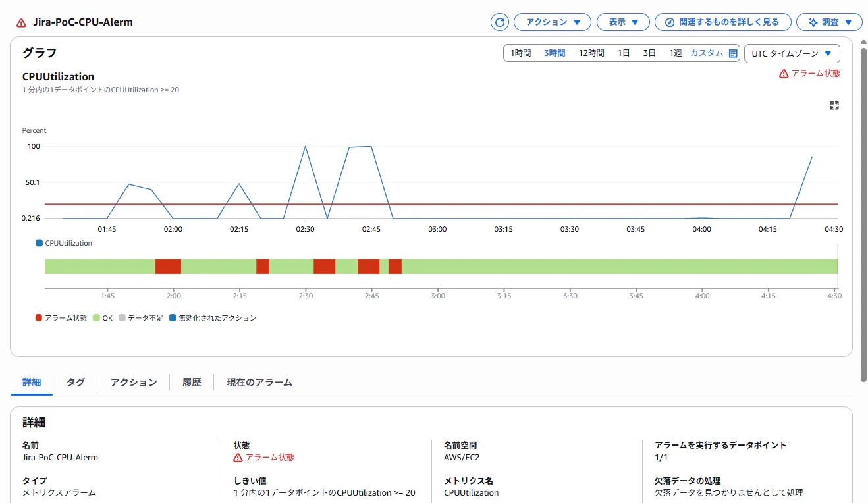Click the CPUUtilization metric name value
The height and width of the screenshot is (503, 868).
[x=472, y=492]
